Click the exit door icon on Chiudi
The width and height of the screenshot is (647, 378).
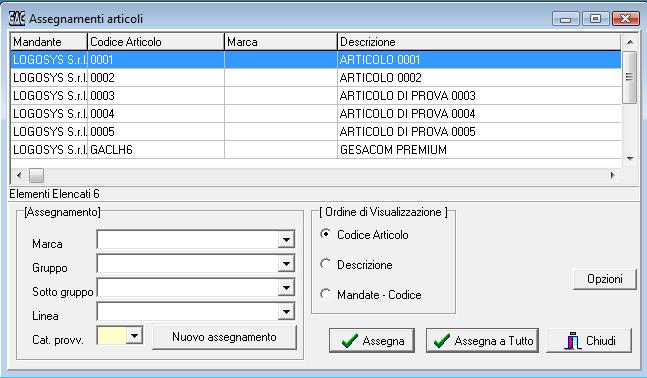(573, 341)
